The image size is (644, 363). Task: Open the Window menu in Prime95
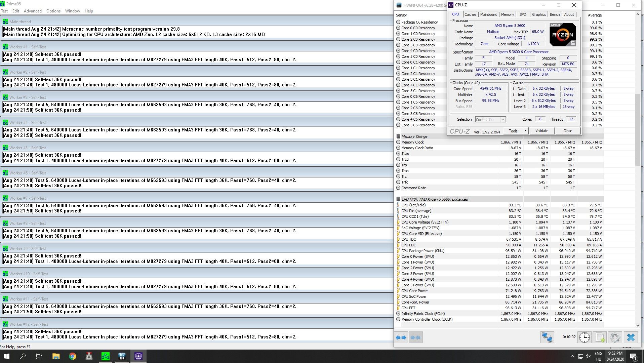point(73,11)
